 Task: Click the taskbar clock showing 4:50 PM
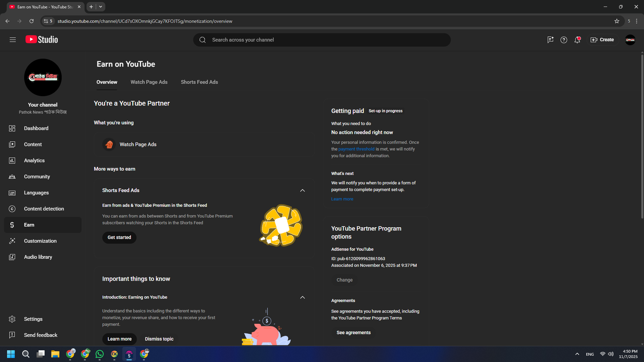(x=628, y=354)
